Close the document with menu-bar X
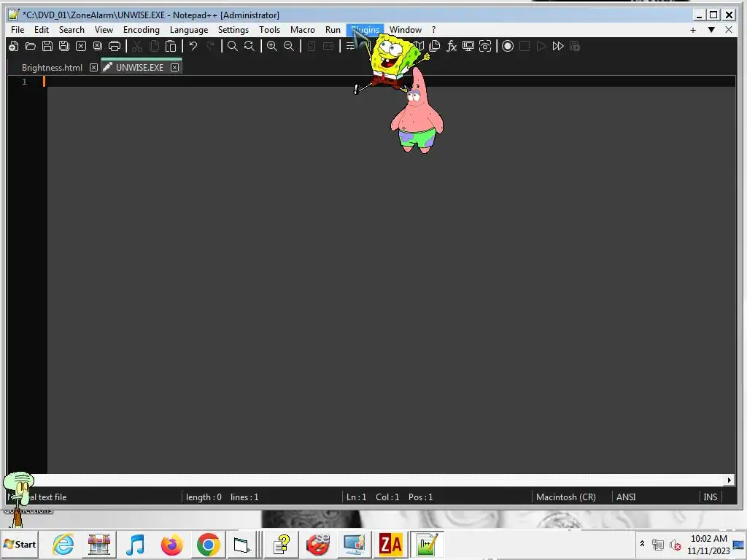Image resolution: width=747 pixels, height=560 pixels. click(x=729, y=30)
